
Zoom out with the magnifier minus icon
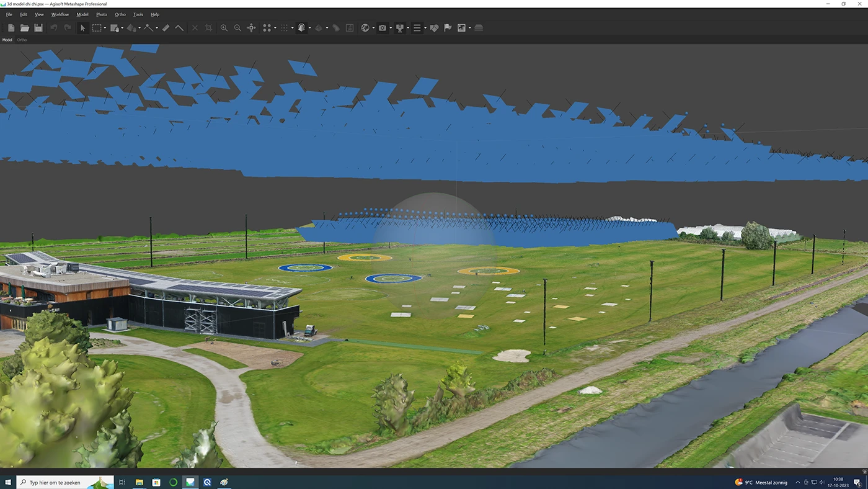click(x=237, y=28)
